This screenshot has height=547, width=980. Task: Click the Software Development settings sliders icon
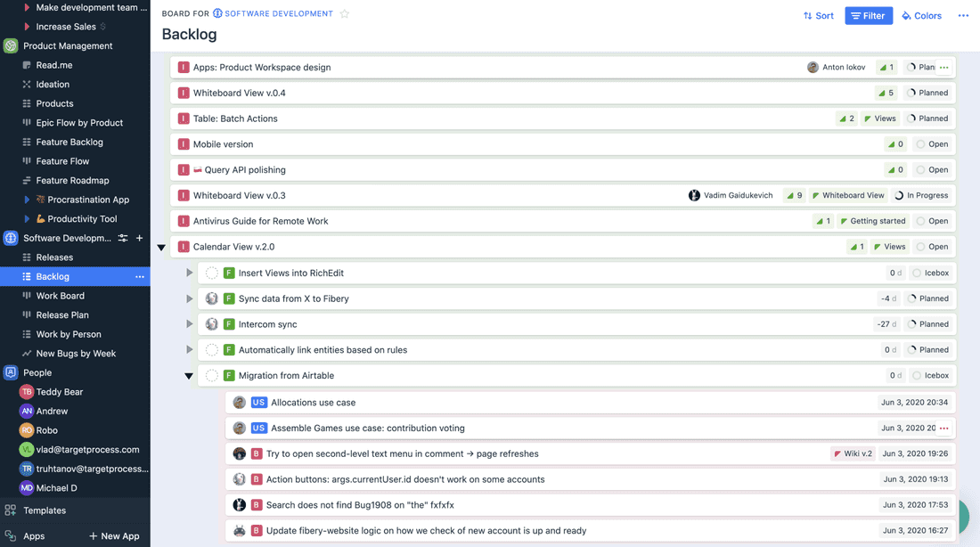[x=123, y=238]
